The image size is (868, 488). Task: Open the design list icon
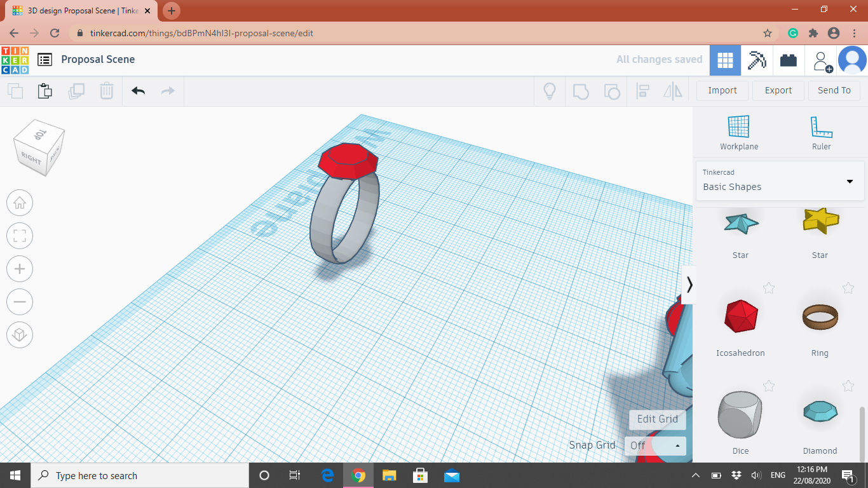44,60
